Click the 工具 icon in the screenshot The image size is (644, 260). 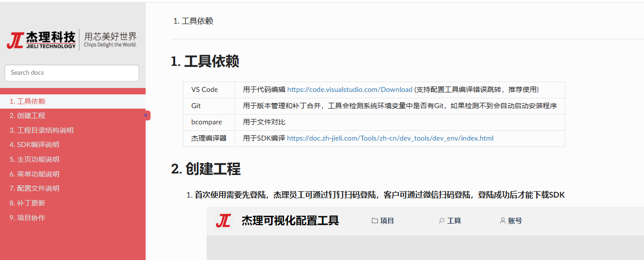coord(442,221)
